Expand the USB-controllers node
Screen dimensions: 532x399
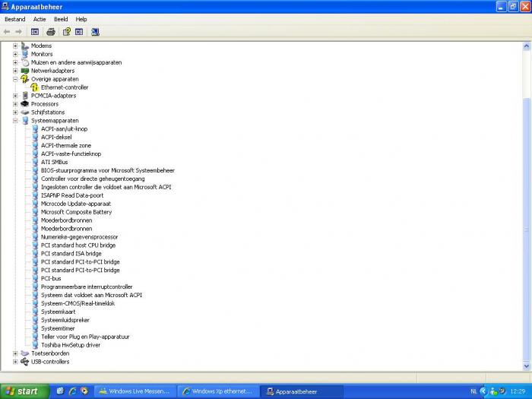click(x=15, y=362)
